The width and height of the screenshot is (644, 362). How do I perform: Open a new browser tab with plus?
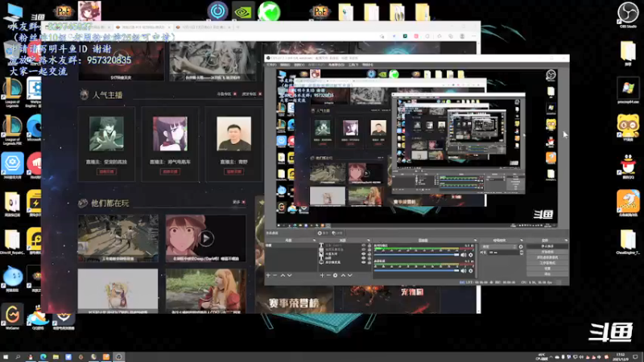coord(238,27)
